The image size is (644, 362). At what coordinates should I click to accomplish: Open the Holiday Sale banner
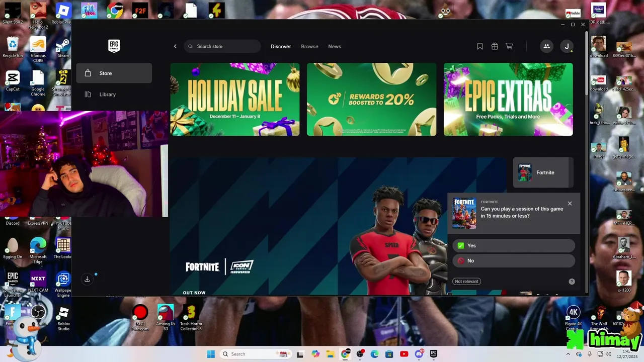(235, 99)
